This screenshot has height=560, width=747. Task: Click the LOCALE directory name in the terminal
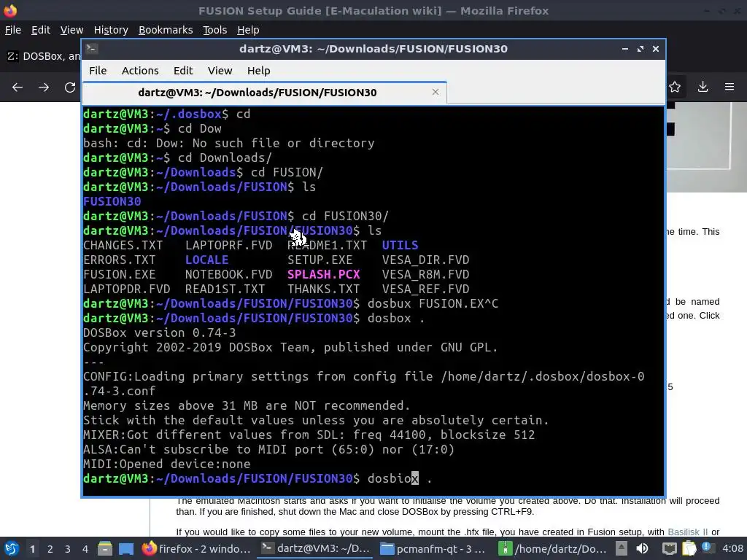pos(206,260)
